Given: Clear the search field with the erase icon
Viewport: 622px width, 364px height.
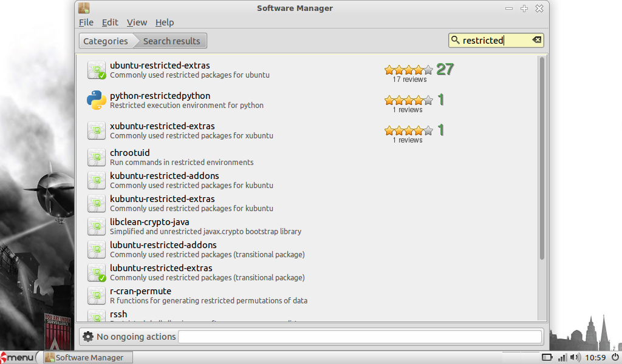Looking at the screenshot, I should [537, 40].
